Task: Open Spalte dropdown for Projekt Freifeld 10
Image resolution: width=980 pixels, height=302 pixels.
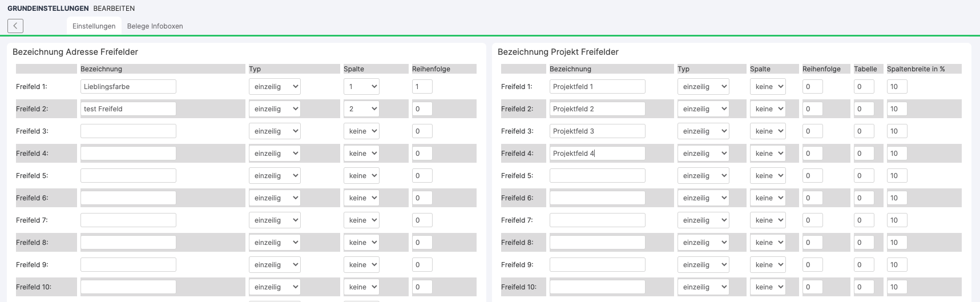Action: pos(768,287)
